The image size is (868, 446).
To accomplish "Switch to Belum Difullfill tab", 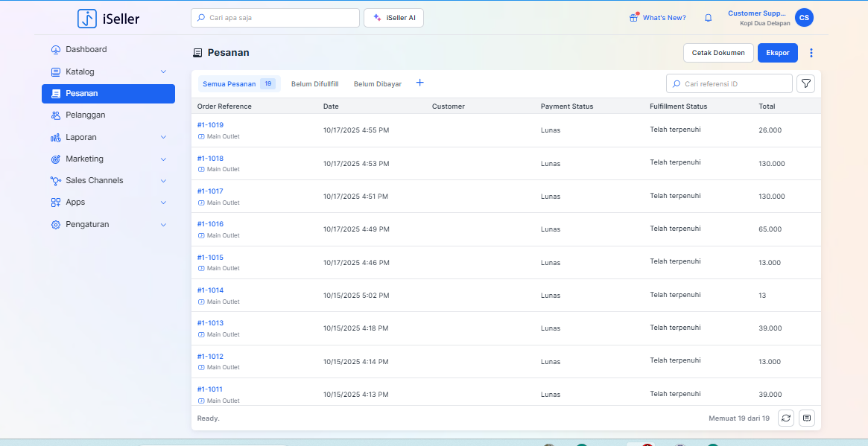I will 314,84.
